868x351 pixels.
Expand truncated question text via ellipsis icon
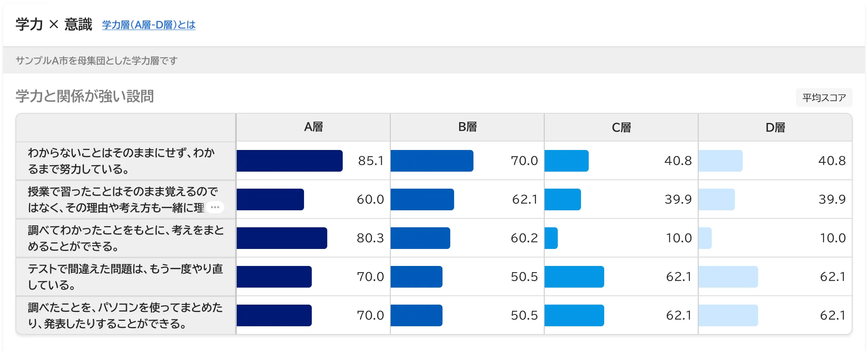[x=216, y=208]
